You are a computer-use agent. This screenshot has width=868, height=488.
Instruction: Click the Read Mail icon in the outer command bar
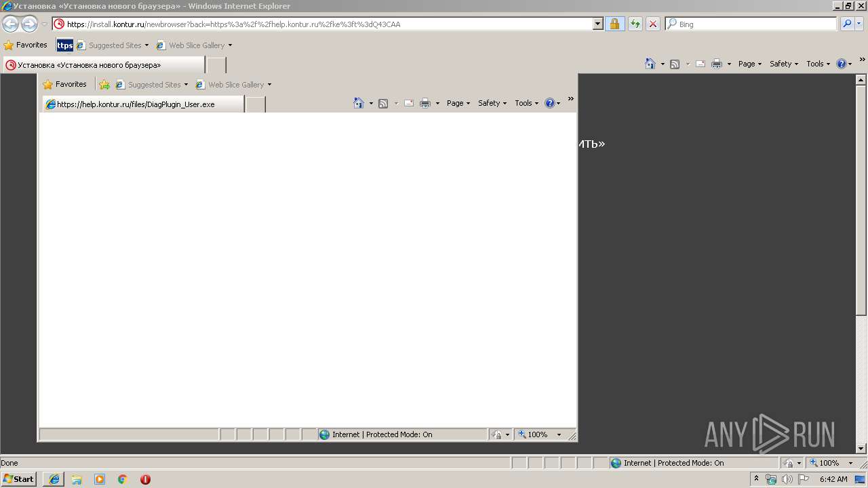click(x=701, y=64)
